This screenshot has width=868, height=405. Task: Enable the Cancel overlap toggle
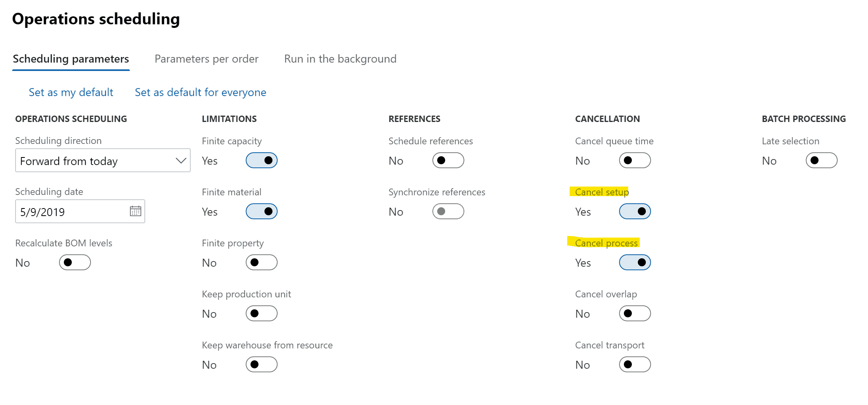(x=635, y=313)
